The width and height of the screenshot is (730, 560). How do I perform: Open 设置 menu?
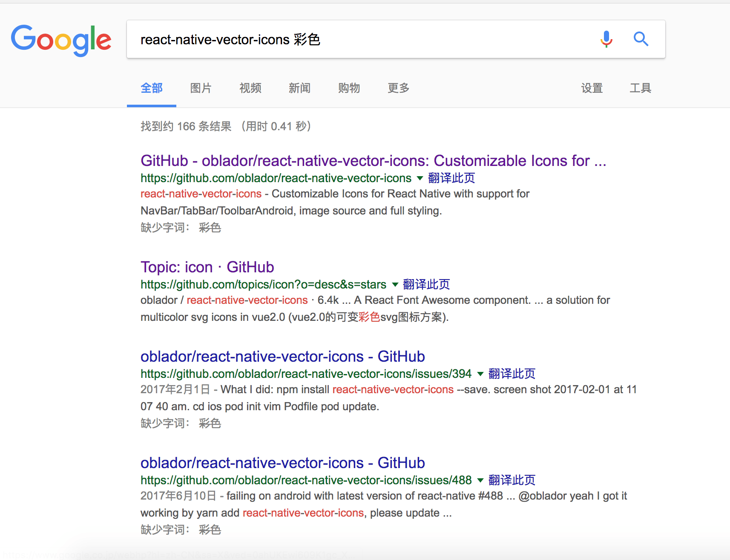(x=592, y=88)
